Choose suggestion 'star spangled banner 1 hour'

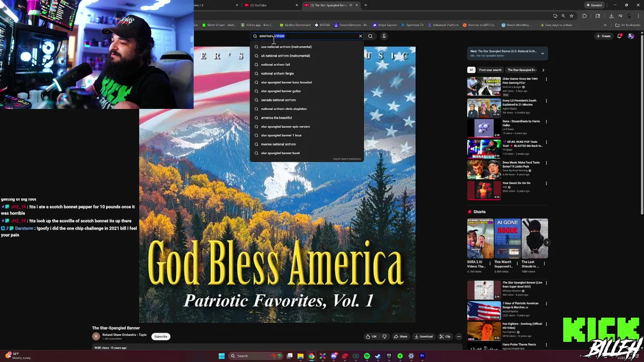coord(307,135)
